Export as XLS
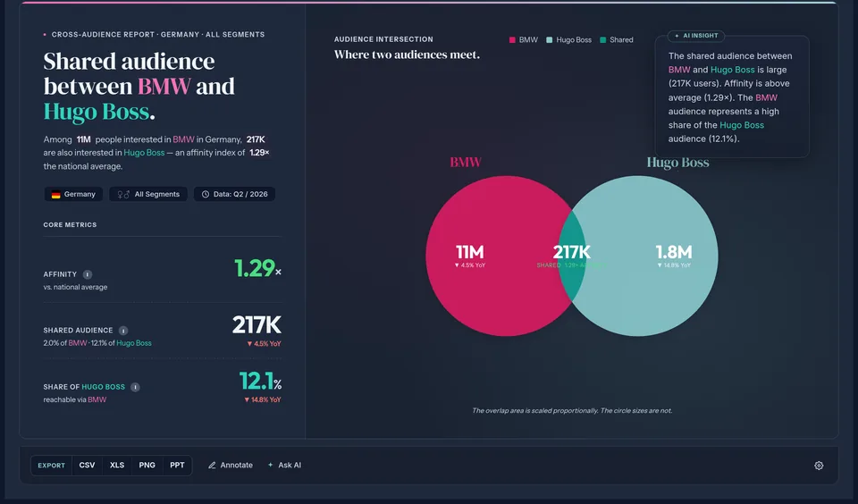Screen dimensions: 858x504 coord(117,466)
